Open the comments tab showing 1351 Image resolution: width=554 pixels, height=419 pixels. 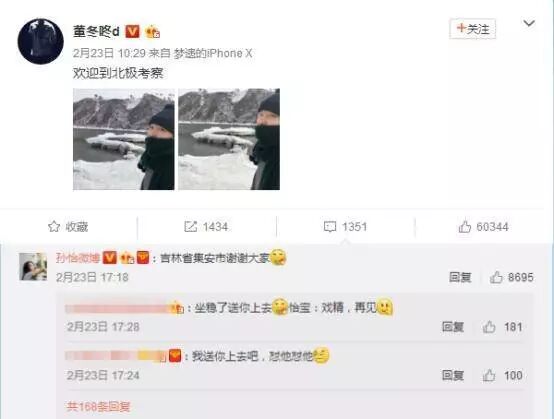point(345,226)
